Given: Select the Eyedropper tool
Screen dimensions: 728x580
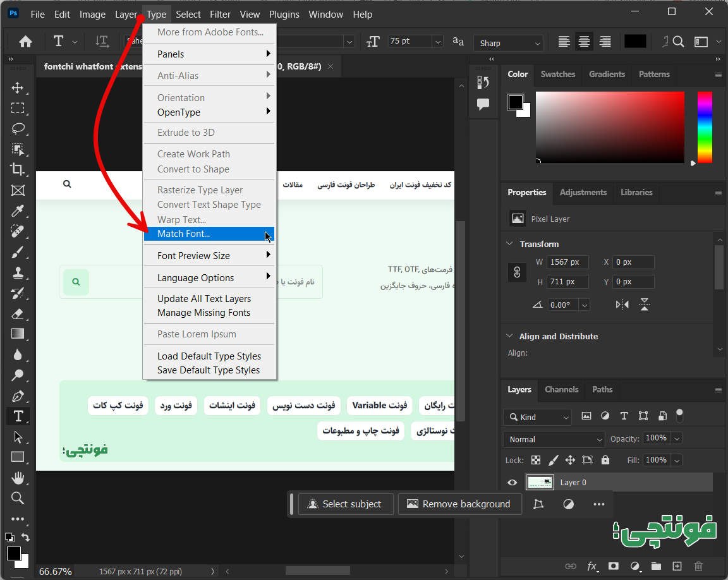Looking at the screenshot, I should 18,210.
